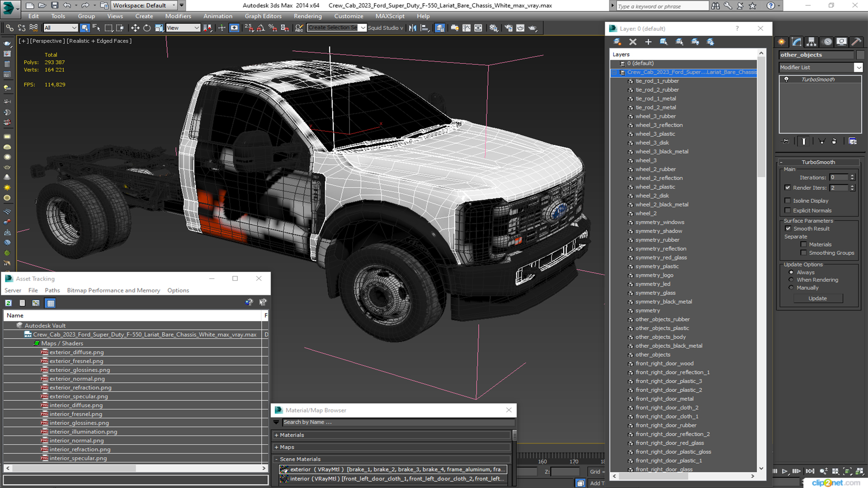Select the Scale tool in main toolbar
868x488 pixels.
[159, 28]
